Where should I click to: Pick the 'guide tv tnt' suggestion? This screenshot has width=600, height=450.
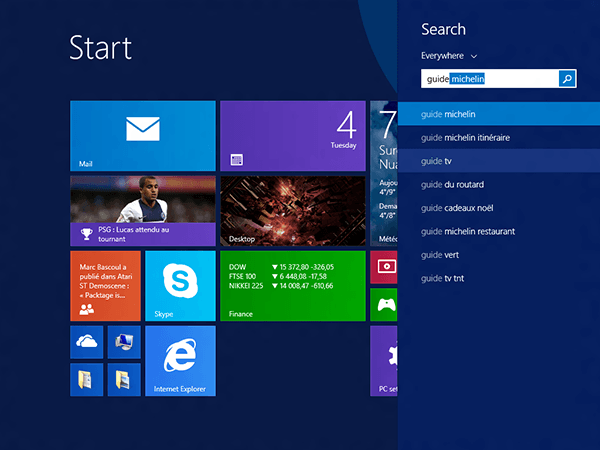point(499,278)
